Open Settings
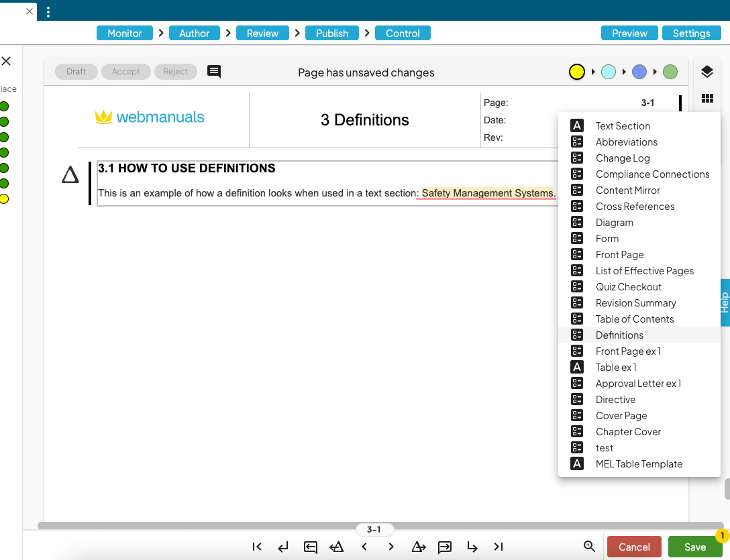Viewport: 730px width, 560px height. point(691,33)
